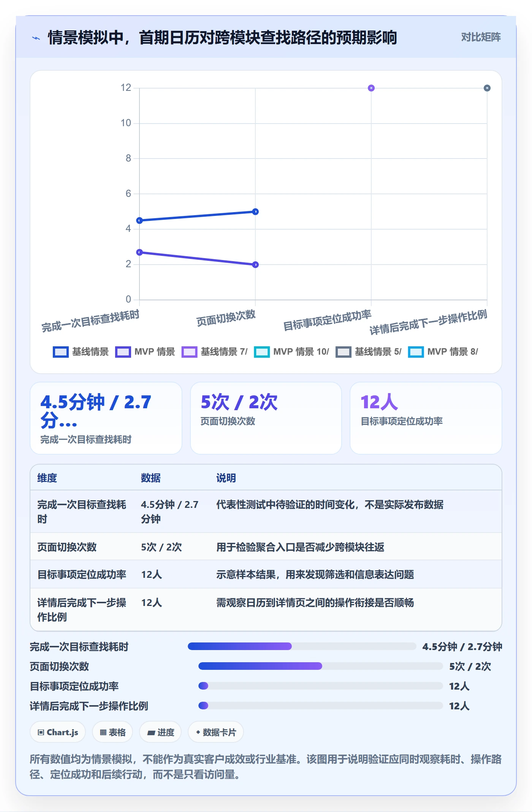
Task: Click the purple data point at 12
Action: 371,88
